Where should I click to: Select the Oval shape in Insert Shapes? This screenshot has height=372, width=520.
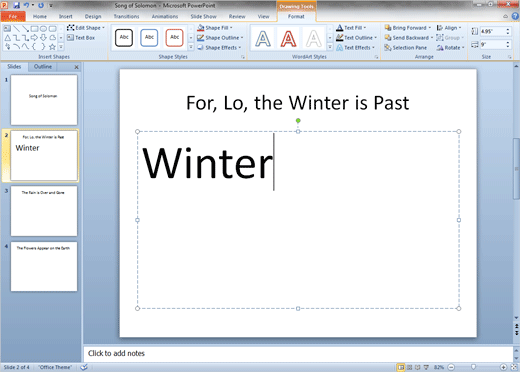point(43,29)
